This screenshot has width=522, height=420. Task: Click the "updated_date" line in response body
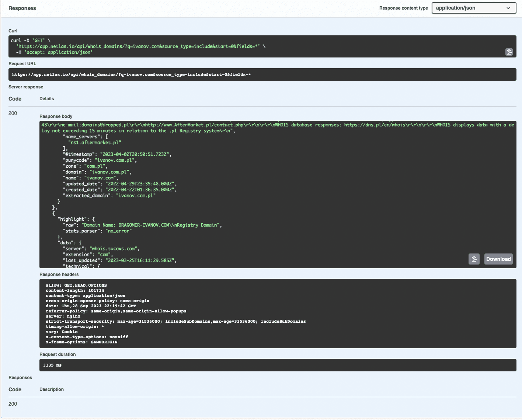pos(120,184)
